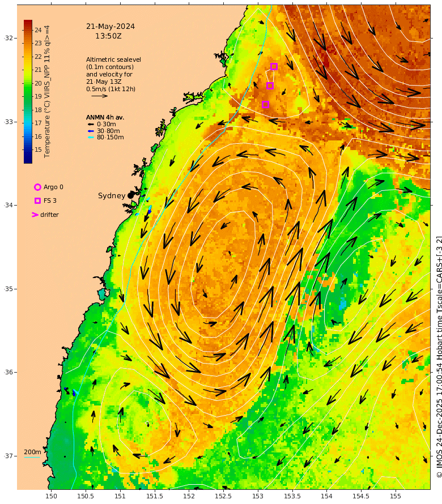The width and height of the screenshot is (442, 504).
Task: Click the ANMN 4h av. heading
Action: 105,117
